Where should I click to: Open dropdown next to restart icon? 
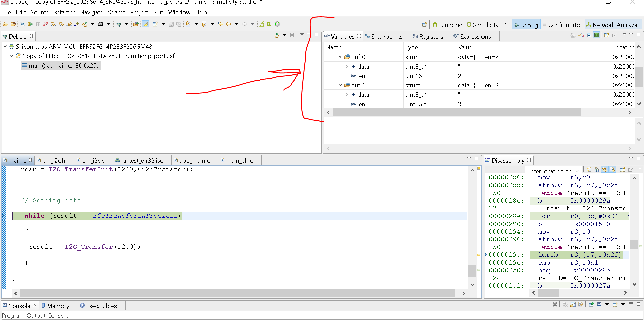tap(92, 24)
